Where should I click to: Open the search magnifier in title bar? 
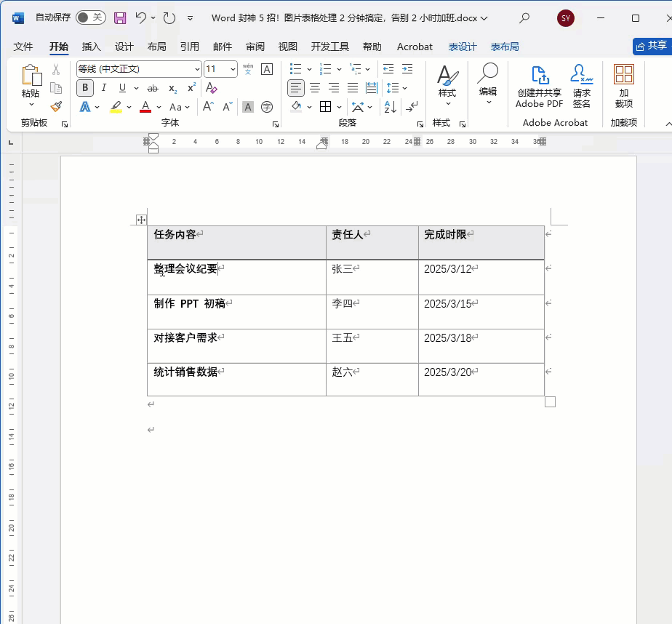pos(524,18)
